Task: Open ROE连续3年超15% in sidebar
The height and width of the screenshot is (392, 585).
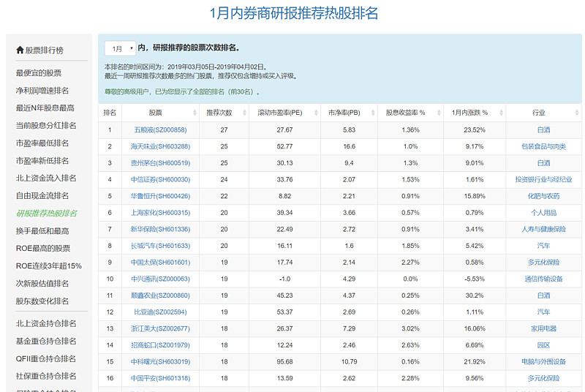Action: 48,266
